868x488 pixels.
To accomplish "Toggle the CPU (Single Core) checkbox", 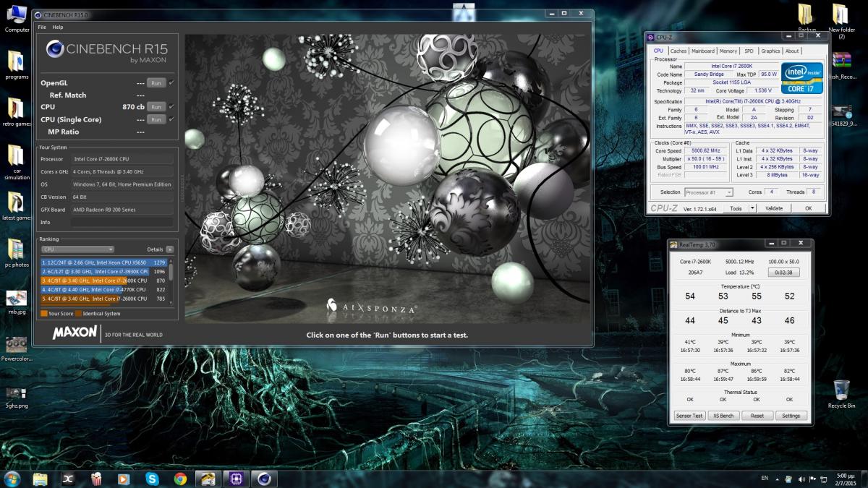I will (171, 119).
